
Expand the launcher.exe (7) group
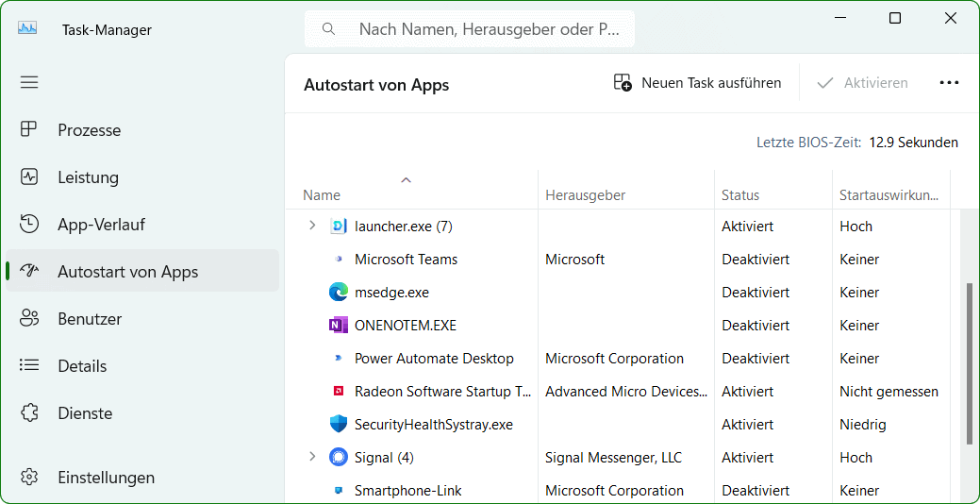[x=312, y=227]
